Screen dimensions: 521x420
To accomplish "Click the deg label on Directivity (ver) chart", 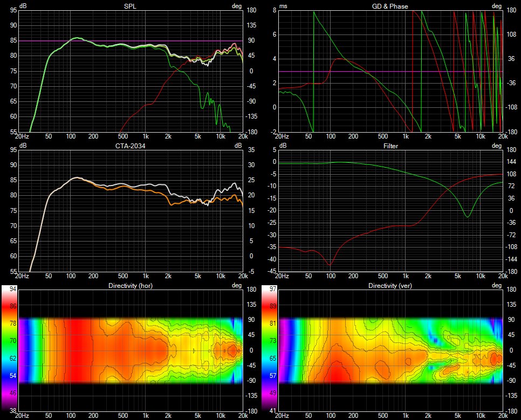I will pyautogui.click(x=496, y=285).
